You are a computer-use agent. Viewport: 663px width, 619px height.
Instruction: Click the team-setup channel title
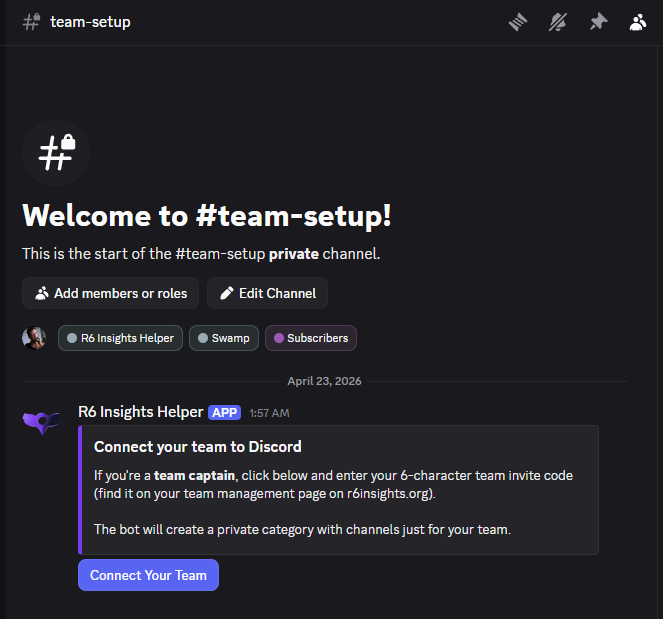(90, 22)
